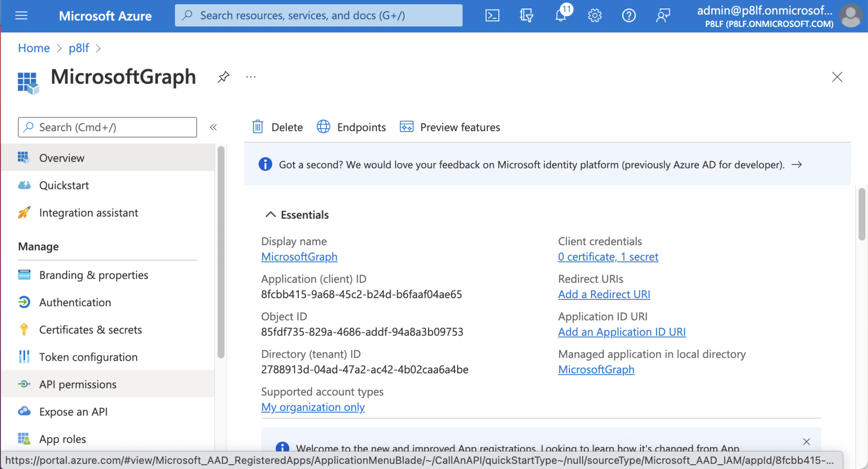Open Certificates & secrets menu item
868x469 pixels.
pos(90,329)
